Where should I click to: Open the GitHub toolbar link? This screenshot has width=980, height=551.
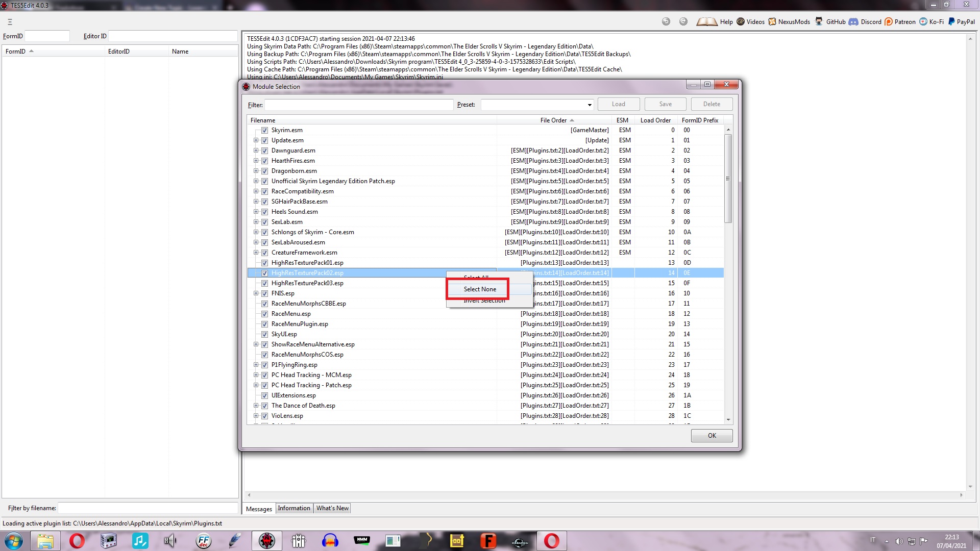(x=830, y=21)
